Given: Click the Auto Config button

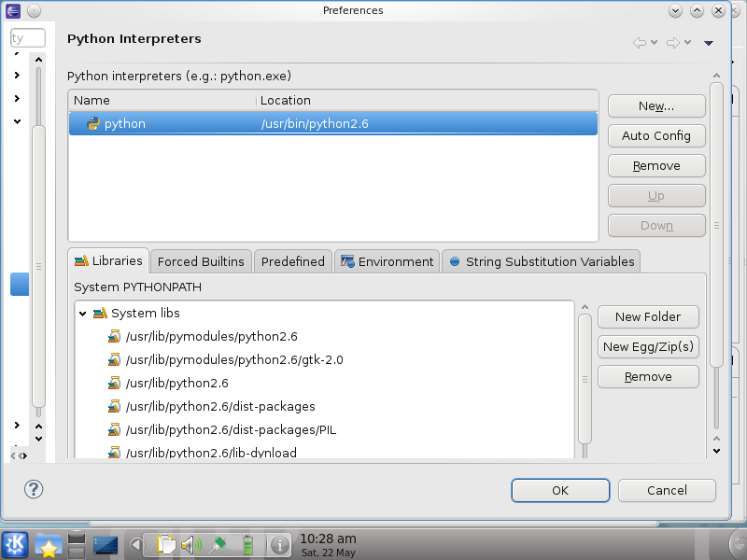Looking at the screenshot, I should [x=655, y=135].
